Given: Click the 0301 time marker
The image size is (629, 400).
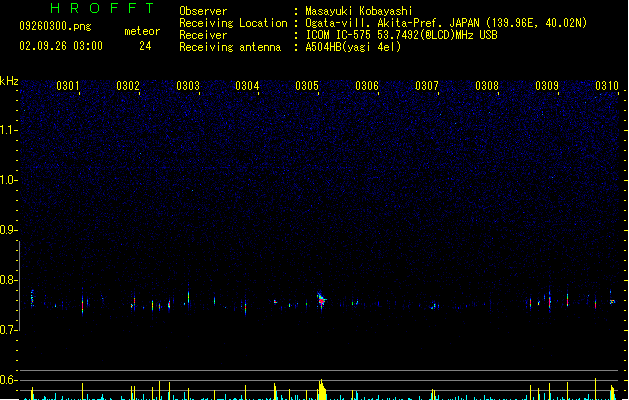Looking at the screenshot, I should pos(68,86).
